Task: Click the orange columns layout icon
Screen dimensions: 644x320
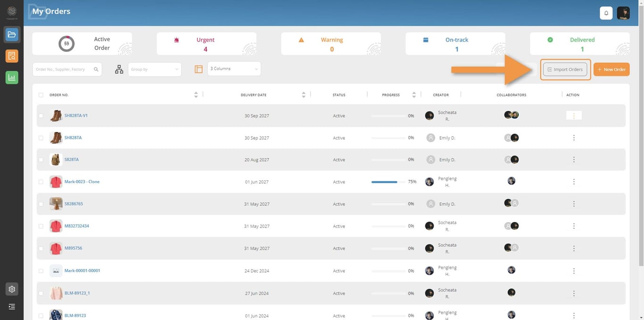Action: click(198, 69)
